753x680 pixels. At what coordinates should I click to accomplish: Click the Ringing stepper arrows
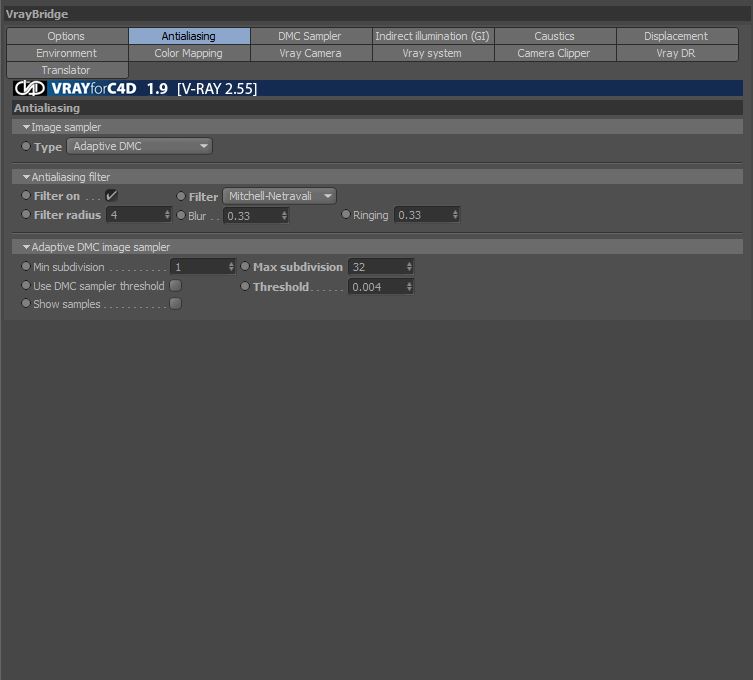[455, 215]
